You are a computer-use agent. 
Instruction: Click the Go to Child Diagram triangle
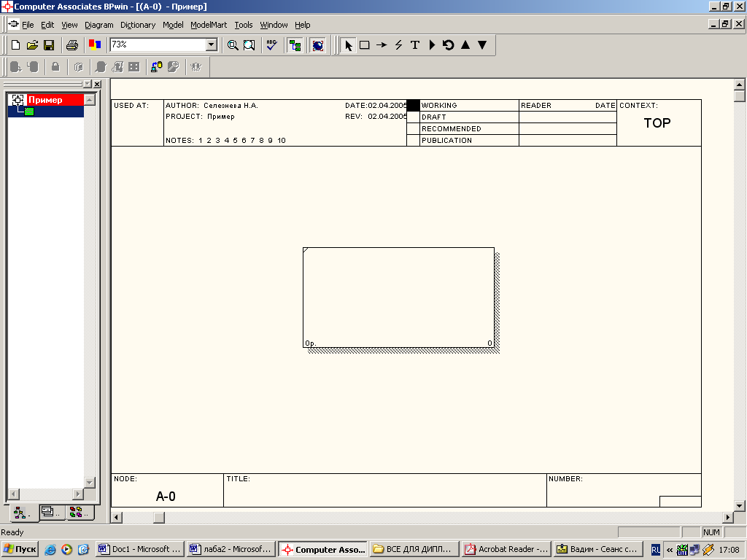click(482, 45)
